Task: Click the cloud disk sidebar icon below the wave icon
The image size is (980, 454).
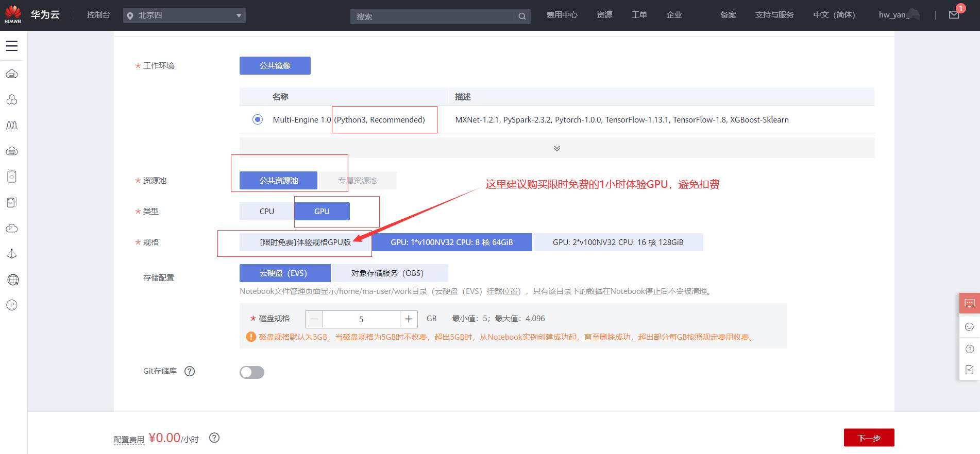Action: point(12,151)
